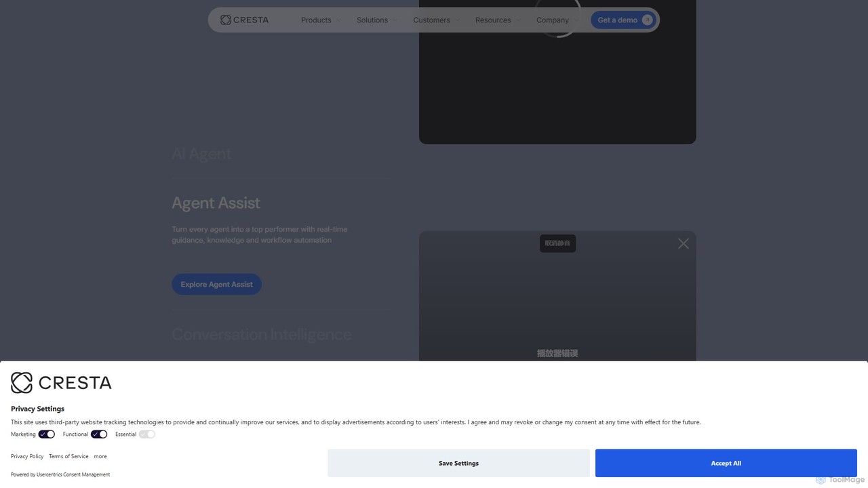868x488 pixels.
Task: Expand the Conversation Intelligence section
Action: (x=262, y=334)
